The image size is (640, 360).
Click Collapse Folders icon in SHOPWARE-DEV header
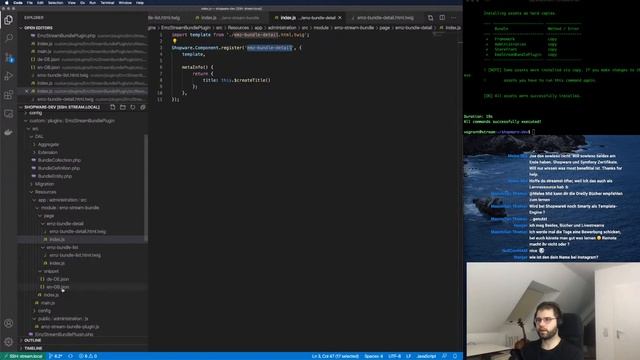(142, 107)
